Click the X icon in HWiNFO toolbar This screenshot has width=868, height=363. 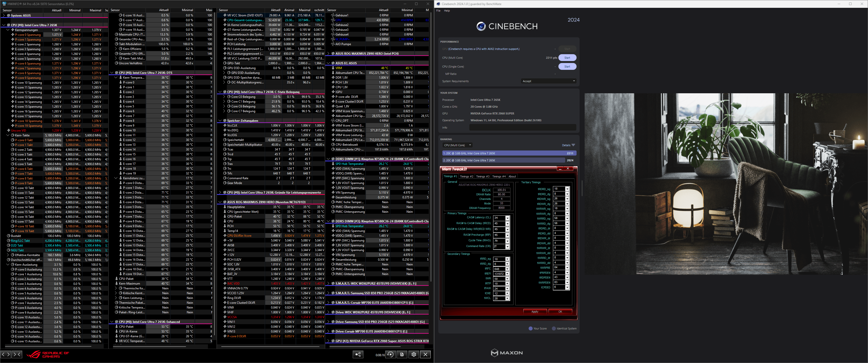pos(425,354)
